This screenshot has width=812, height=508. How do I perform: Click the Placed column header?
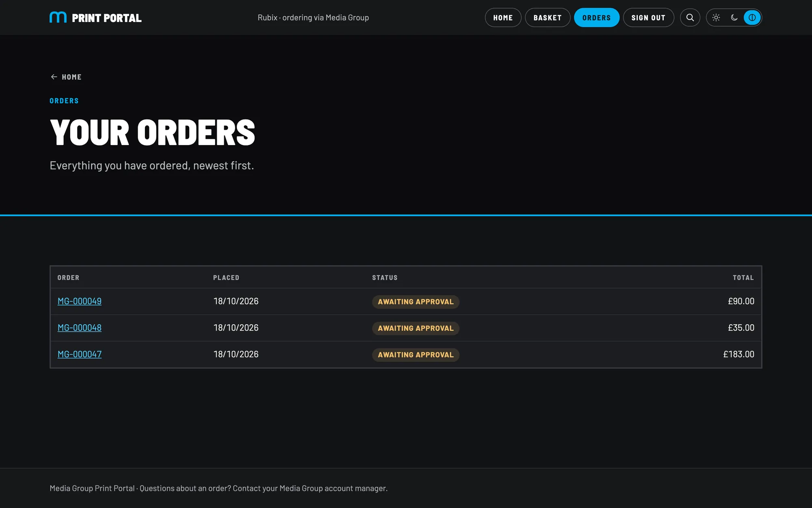pos(226,278)
